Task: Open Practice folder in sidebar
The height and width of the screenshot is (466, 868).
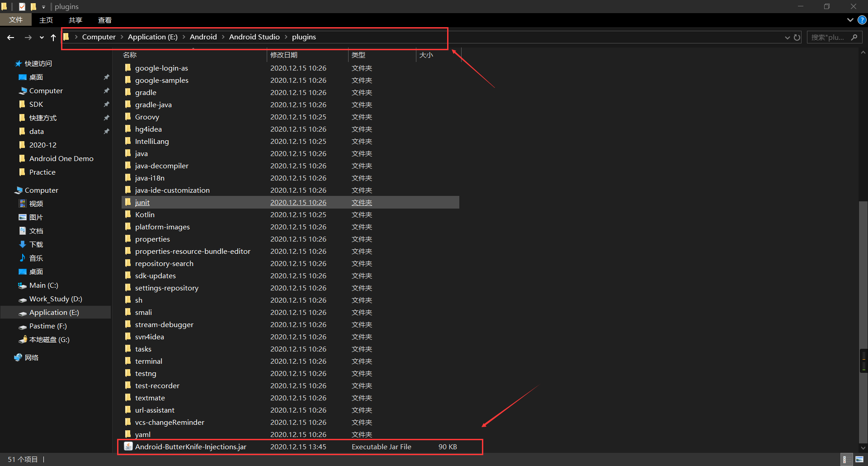Action: (x=42, y=172)
